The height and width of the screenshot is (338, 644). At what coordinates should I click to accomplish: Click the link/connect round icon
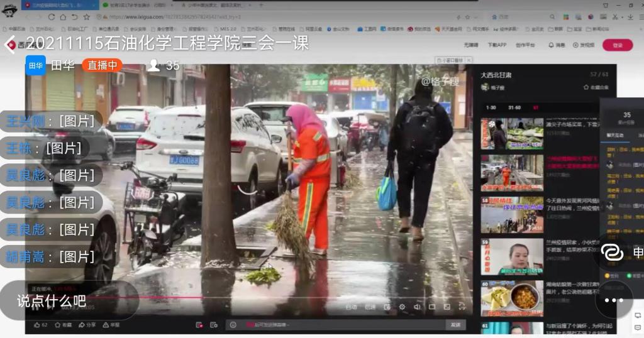point(612,252)
